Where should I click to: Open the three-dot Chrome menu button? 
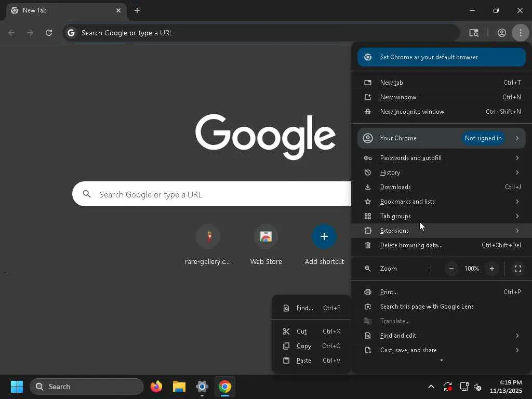(520, 33)
